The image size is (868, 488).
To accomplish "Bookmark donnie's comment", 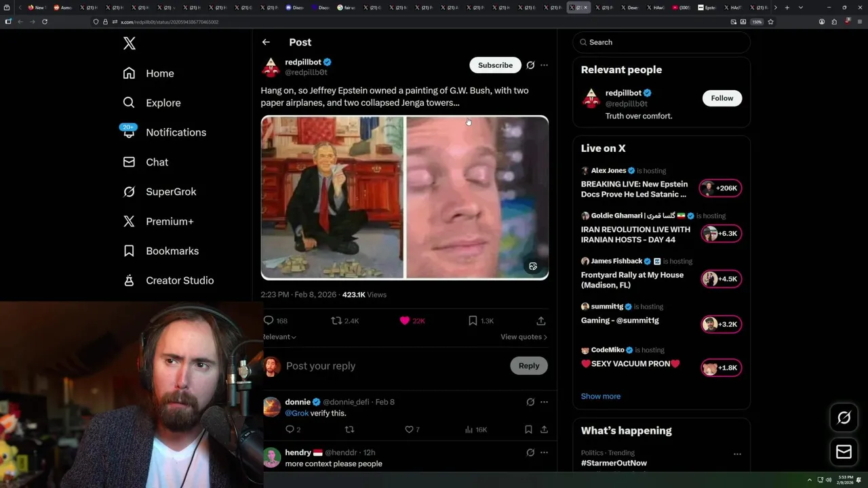I will [x=528, y=430].
